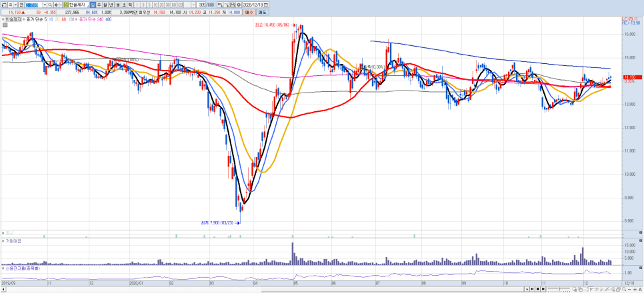The image size is (644, 293).
Task: Step replay backward with the rewind button
Action: 532,289
